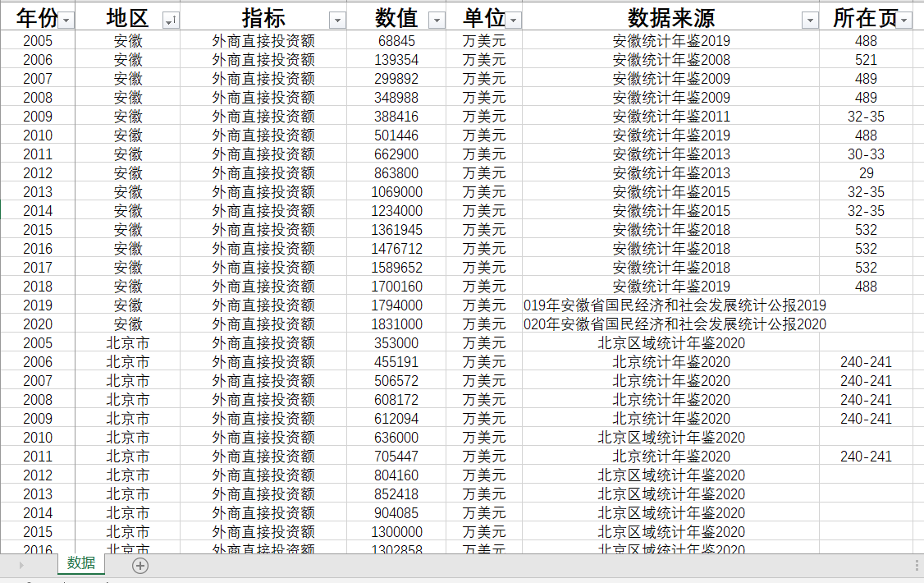This screenshot has height=583, width=924.
Task: Select the value cell 455191
Action: [396, 362]
